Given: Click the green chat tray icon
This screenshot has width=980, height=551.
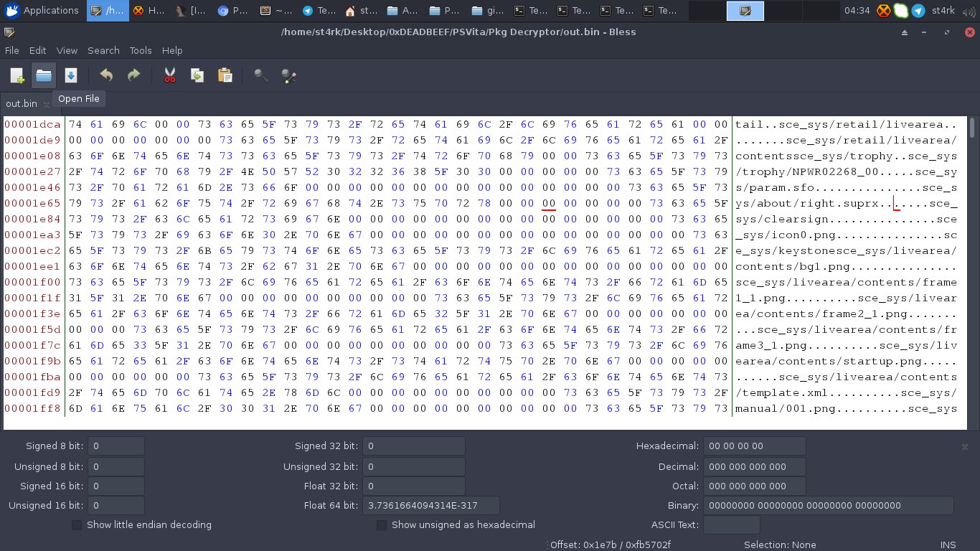Looking at the screenshot, I should coord(901,11).
